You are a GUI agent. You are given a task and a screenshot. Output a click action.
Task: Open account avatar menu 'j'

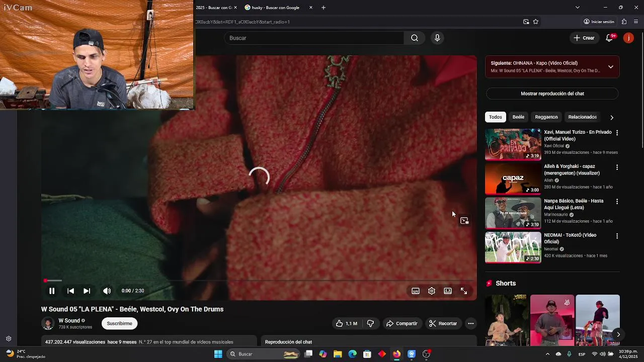(628, 38)
